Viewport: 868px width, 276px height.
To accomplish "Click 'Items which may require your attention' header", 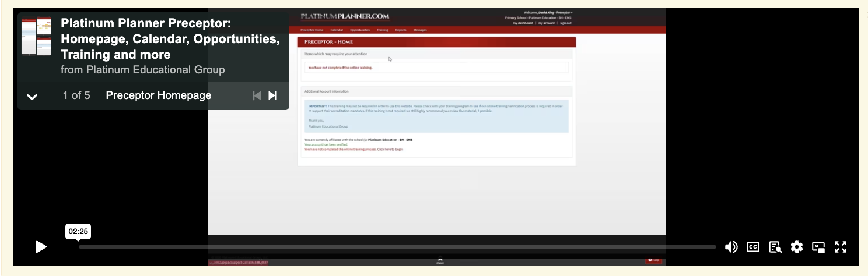I will [x=336, y=54].
